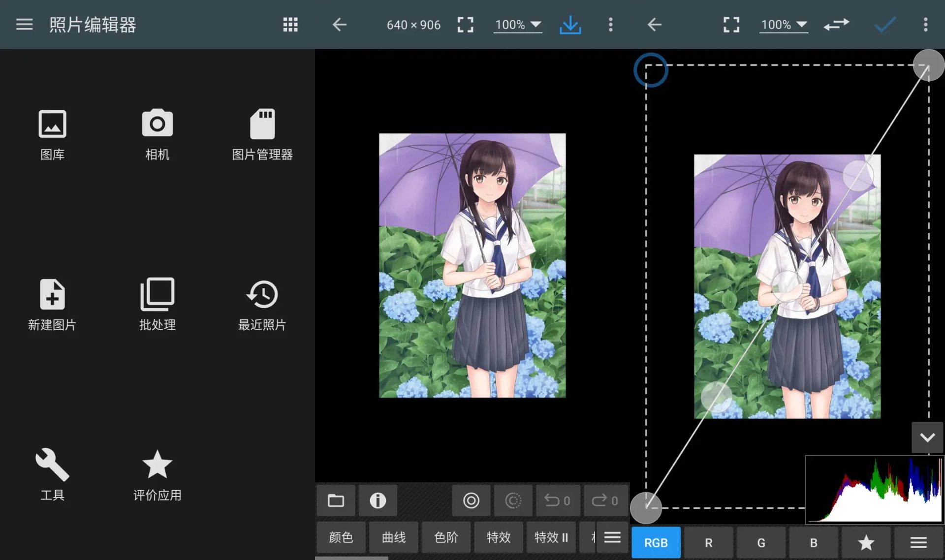Expand the tool list menu icon after 特效 II

pos(612,537)
